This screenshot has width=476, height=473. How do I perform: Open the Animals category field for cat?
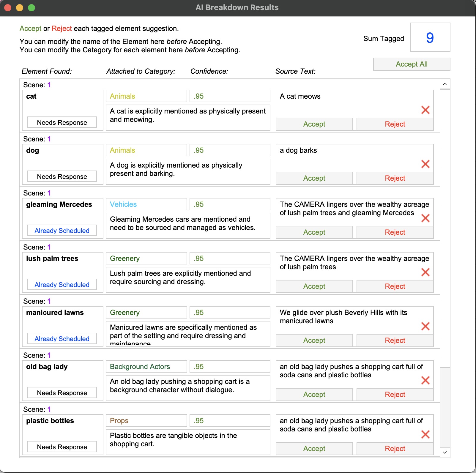coord(146,96)
